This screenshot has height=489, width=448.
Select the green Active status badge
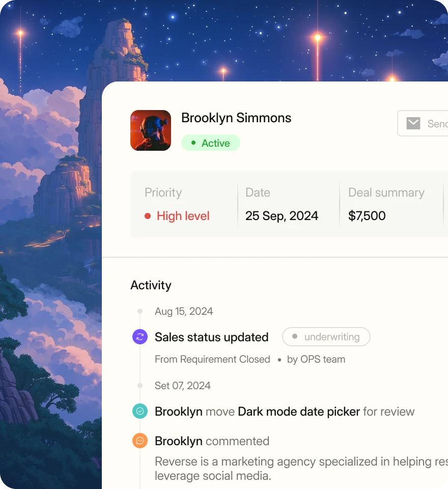click(x=211, y=143)
